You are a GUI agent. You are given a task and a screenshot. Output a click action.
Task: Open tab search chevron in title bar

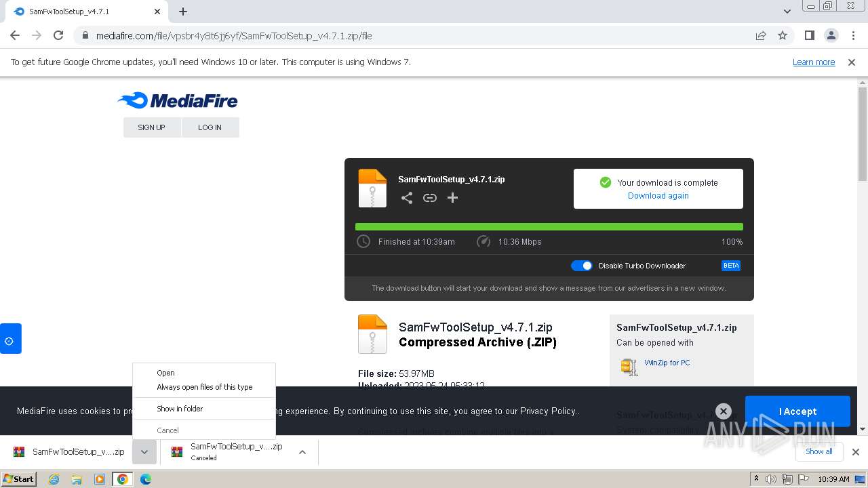coord(787,12)
